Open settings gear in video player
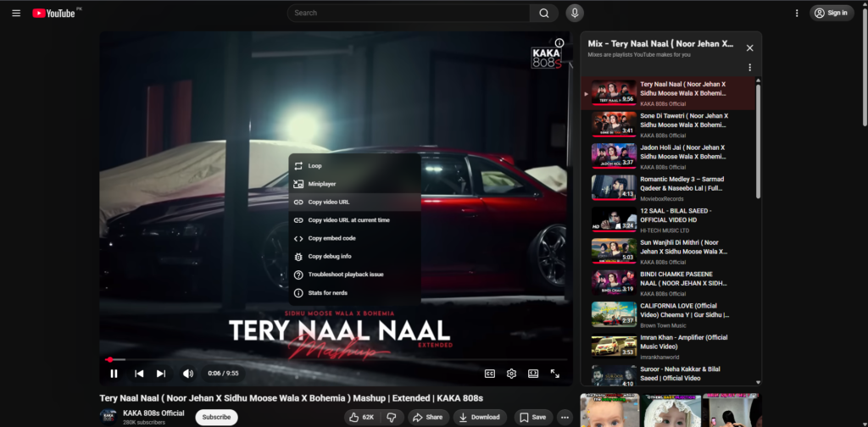 coord(512,374)
